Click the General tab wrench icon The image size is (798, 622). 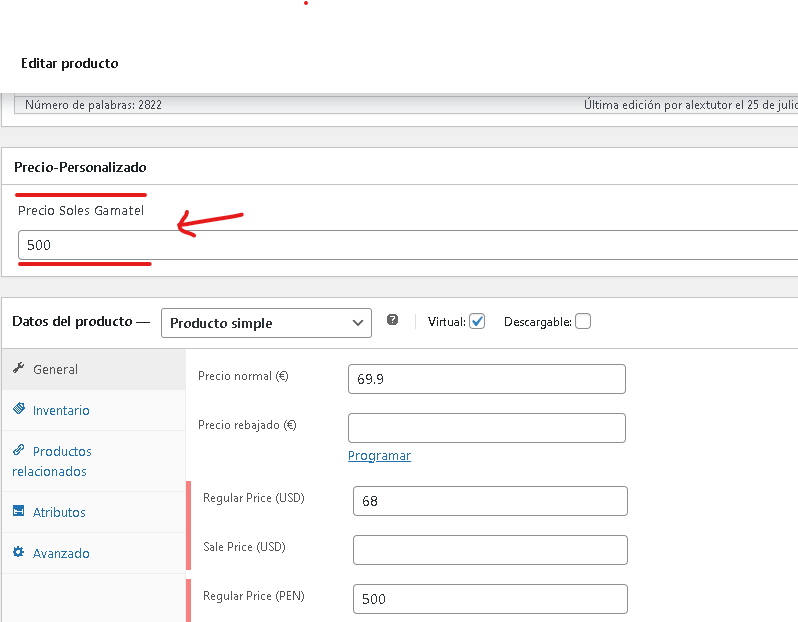pos(19,367)
